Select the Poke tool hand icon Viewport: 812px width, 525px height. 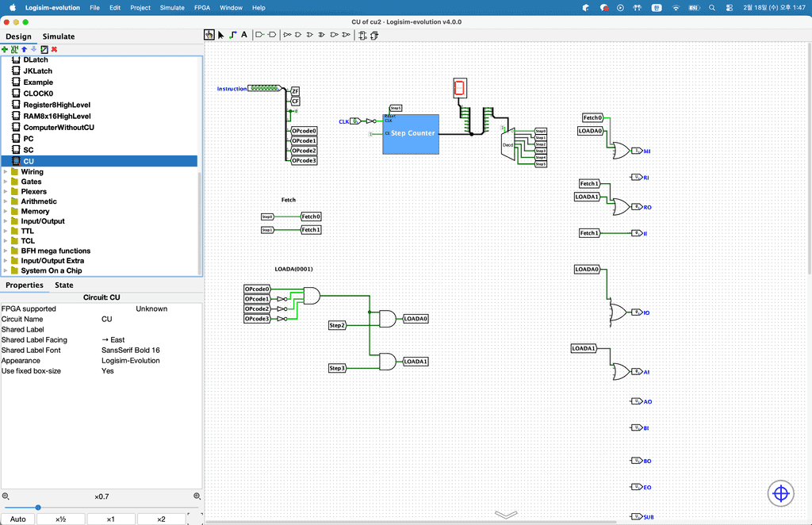209,35
